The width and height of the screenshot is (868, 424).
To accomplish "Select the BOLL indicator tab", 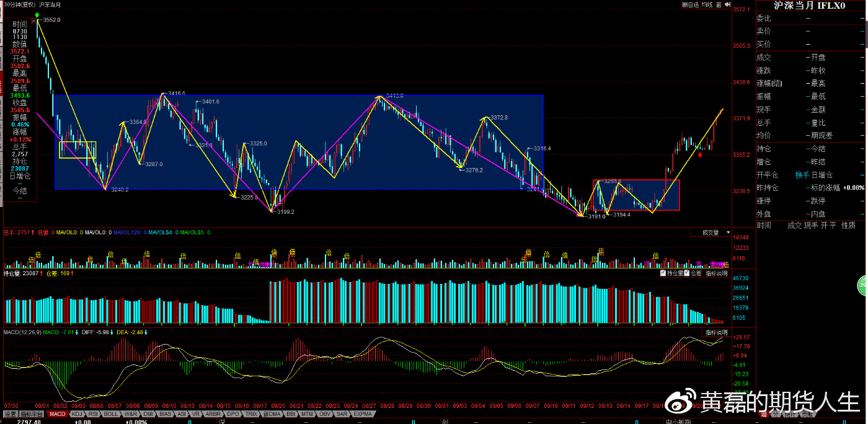I will [x=111, y=414].
